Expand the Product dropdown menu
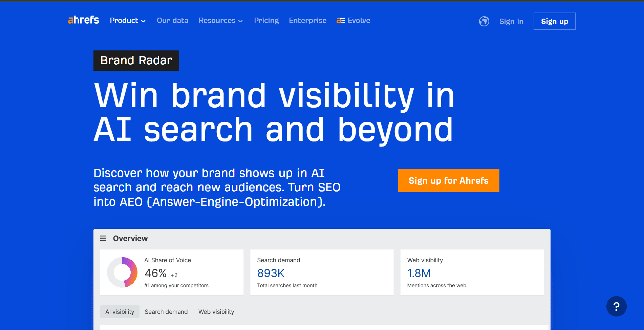644x330 pixels. point(128,21)
